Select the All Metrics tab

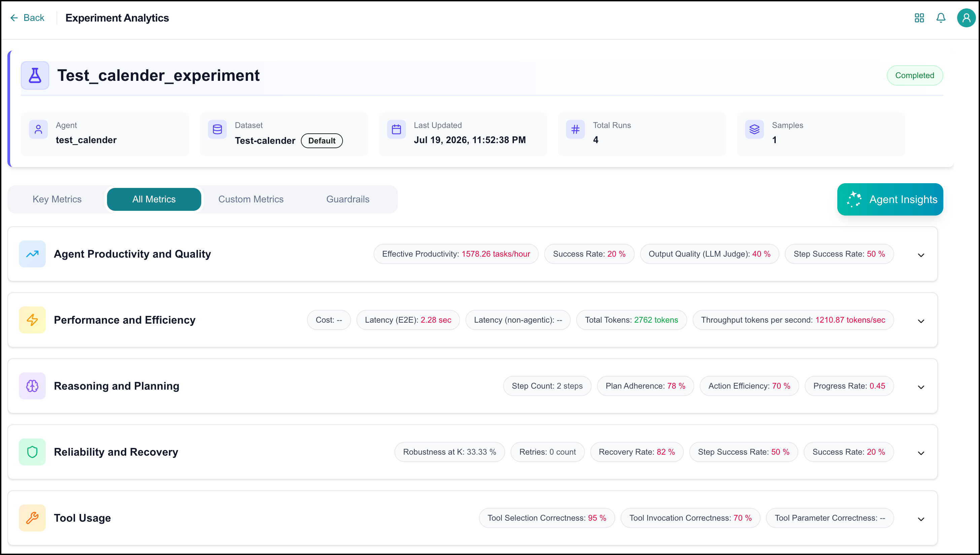[x=154, y=199]
